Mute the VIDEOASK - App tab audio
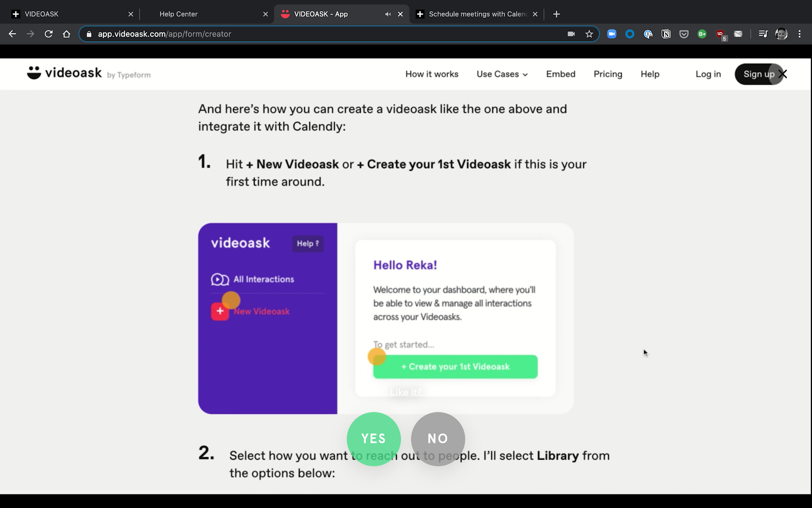812x508 pixels. (x=388, y=14)
